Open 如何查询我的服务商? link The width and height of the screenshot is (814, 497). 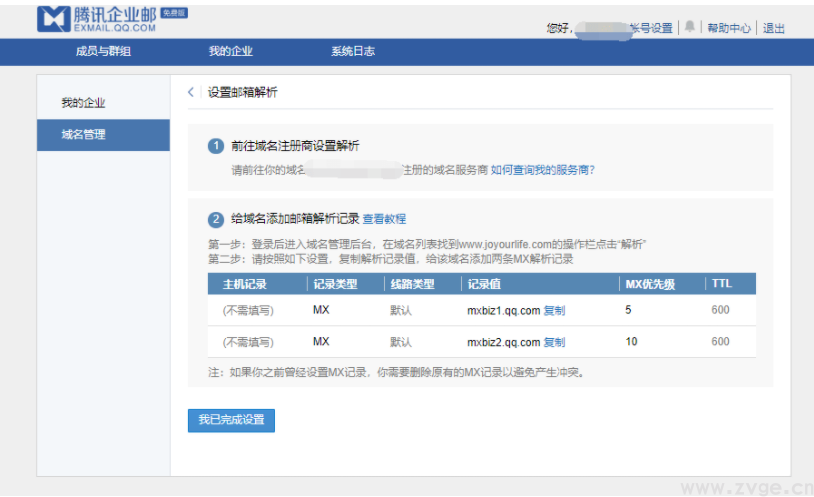coord(542,170)
